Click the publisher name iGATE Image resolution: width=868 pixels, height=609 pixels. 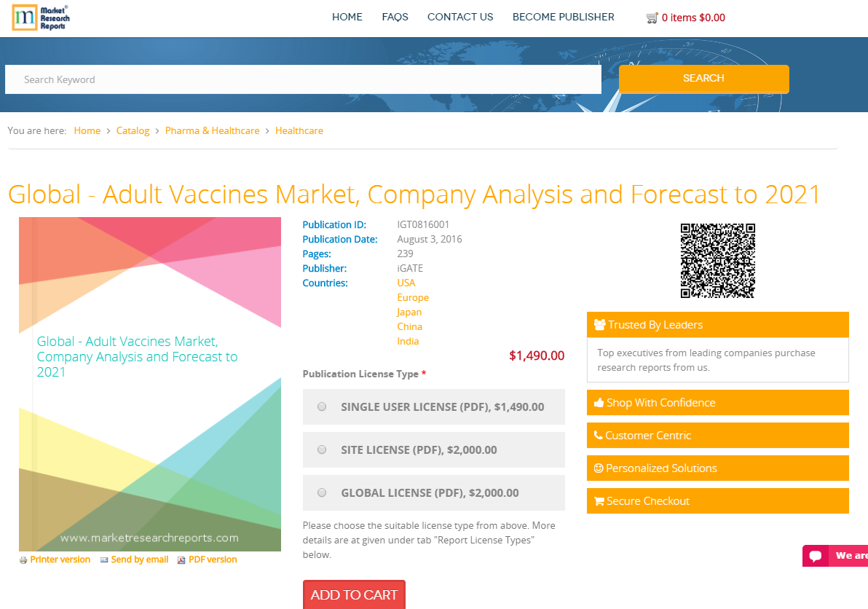pyautogui.click(x=410, y=268)
